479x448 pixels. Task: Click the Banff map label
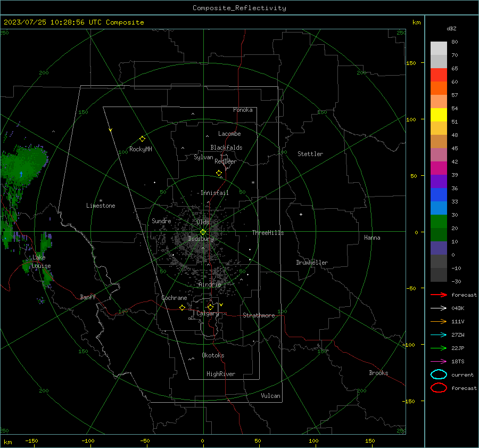[88, 297]
